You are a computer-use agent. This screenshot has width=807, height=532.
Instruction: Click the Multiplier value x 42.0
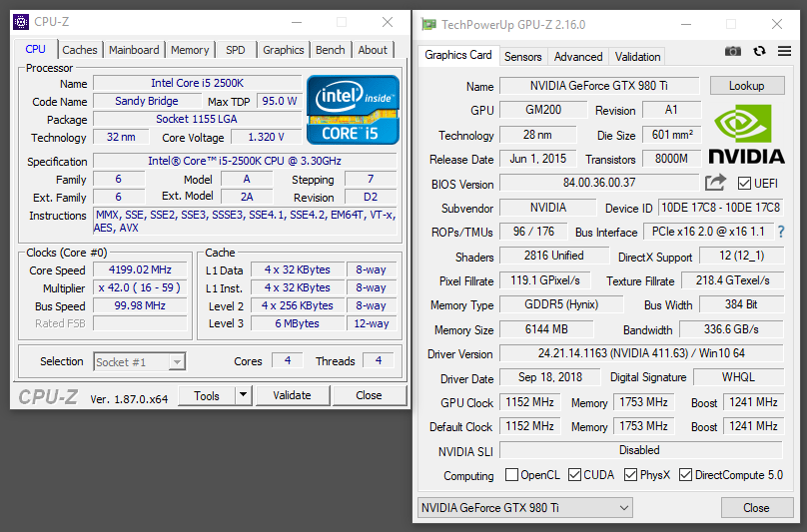(x=140, y=287)
